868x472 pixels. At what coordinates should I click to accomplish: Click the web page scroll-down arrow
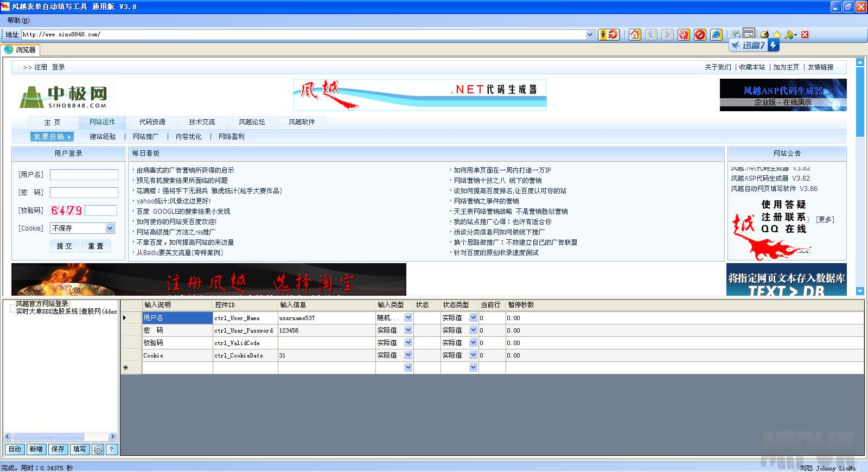coord(860,291)
